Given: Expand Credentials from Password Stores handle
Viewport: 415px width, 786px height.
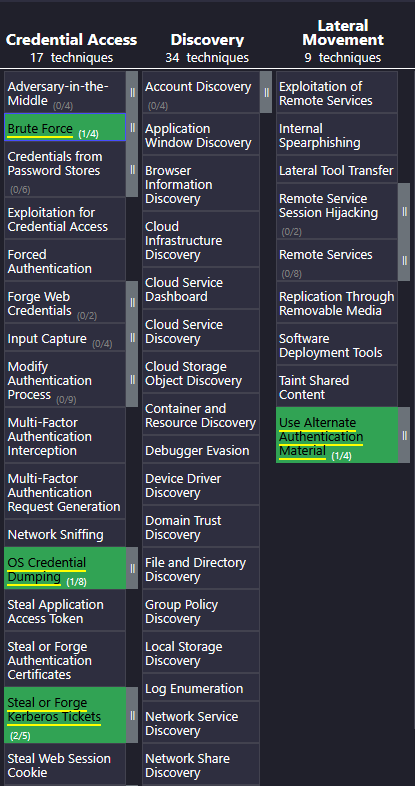Looking at the screenshot, I should coord(132,169).
